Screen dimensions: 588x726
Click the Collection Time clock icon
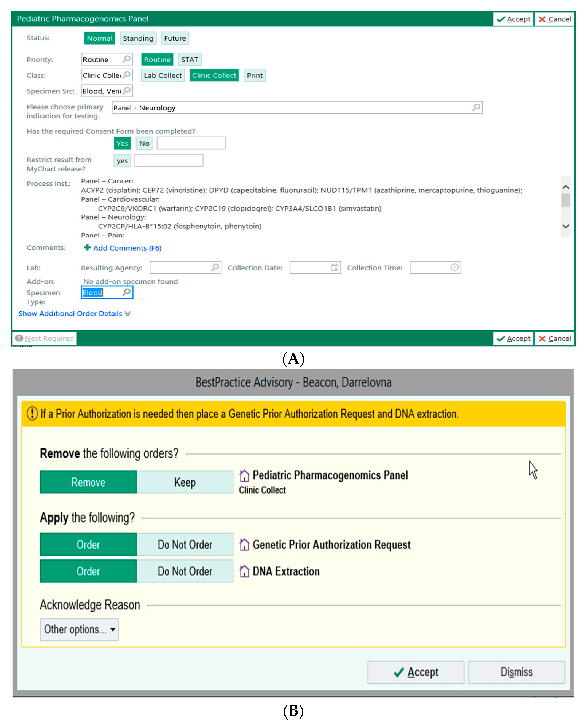[454, 267]
